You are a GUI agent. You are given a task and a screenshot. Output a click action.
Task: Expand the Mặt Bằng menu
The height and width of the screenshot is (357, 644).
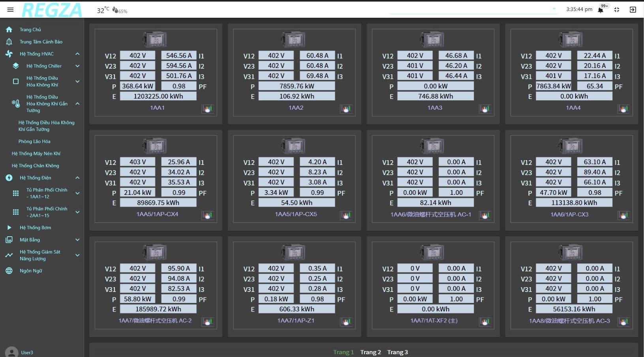[77, 240]
